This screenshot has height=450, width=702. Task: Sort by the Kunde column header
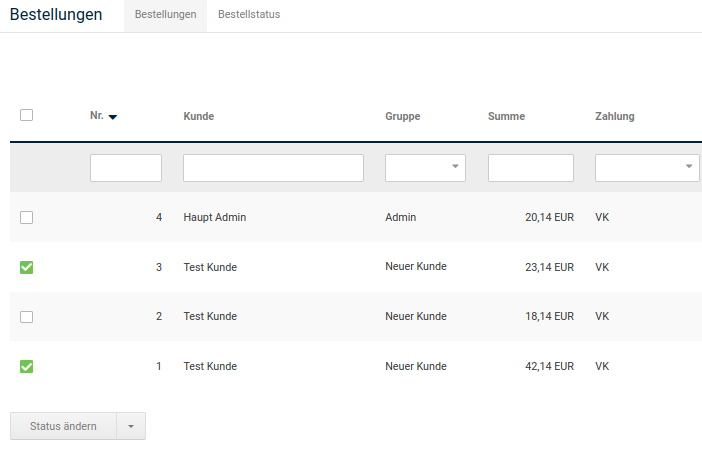(199, 116)
